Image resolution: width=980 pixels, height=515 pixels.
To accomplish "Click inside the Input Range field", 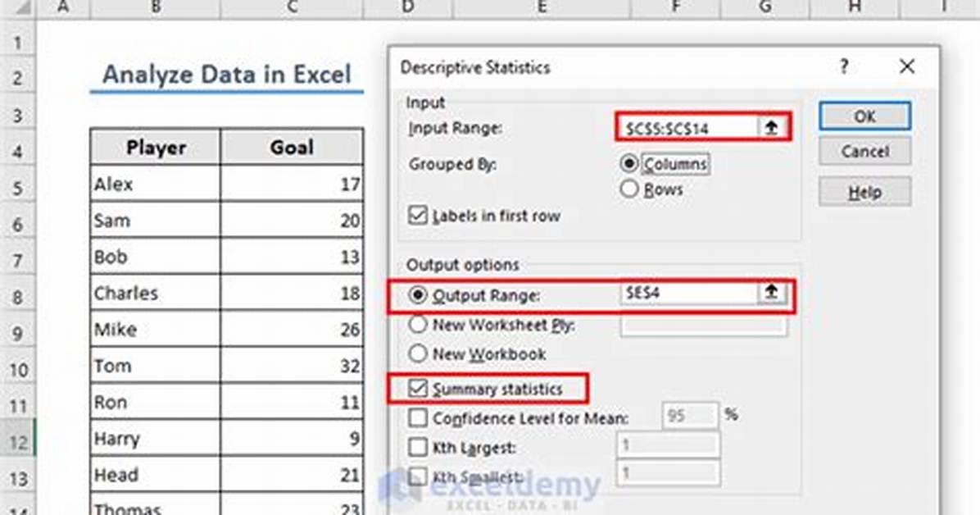I will point(689,128).
